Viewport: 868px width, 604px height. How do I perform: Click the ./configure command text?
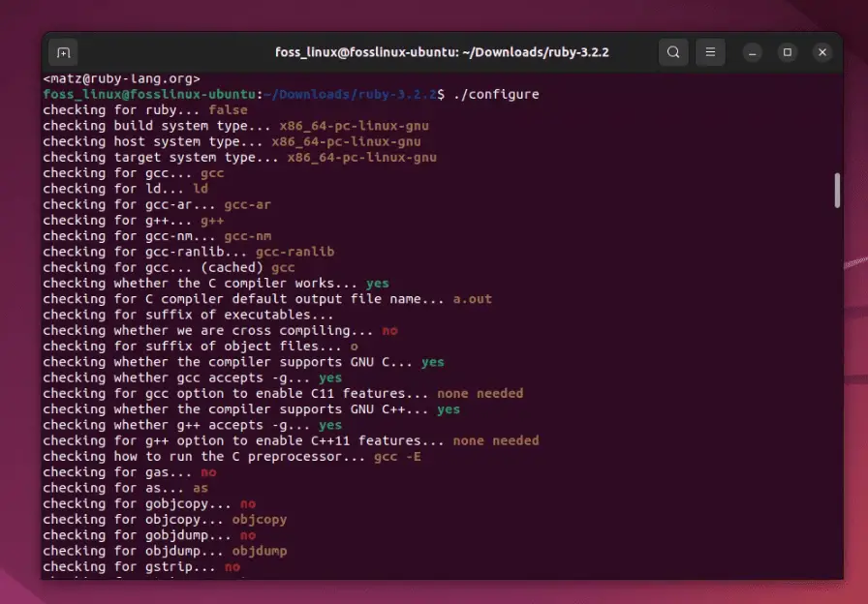pyautogui.click(x=496, y=94)
